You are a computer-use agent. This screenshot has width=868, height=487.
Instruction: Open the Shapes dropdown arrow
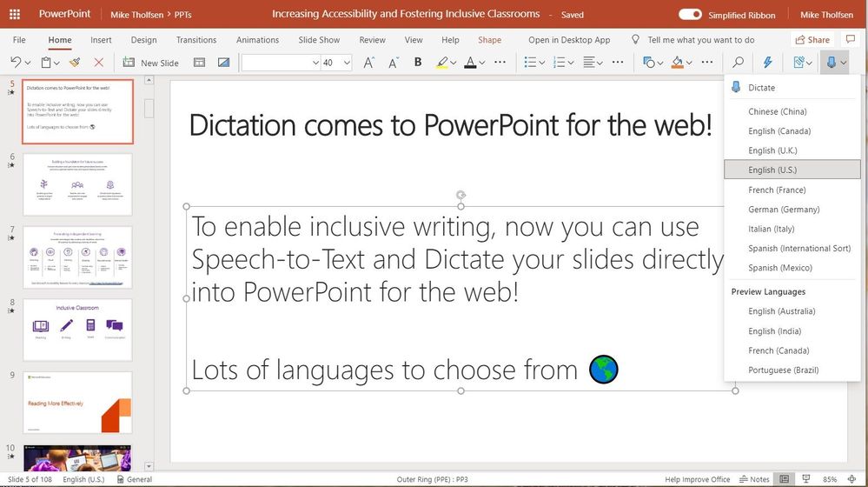pos(659,63)
